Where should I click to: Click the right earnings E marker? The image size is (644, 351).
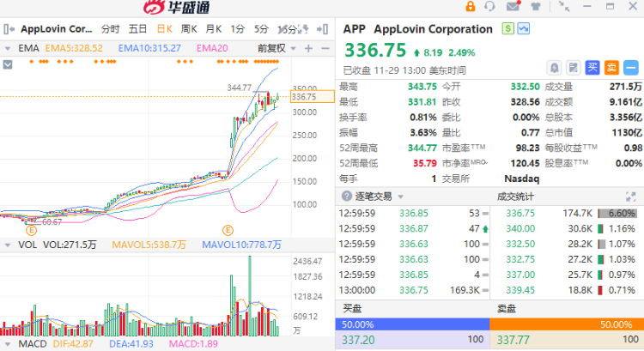pos(228,230)
